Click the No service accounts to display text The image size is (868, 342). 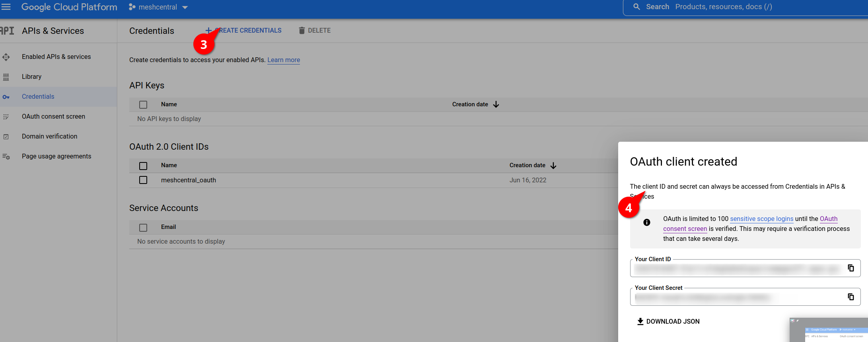pos(181,241)
